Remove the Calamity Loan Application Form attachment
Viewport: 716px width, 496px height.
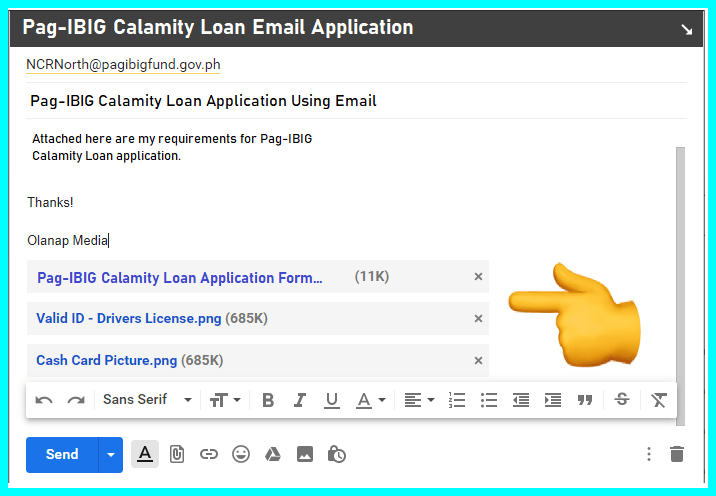(478, 277)
